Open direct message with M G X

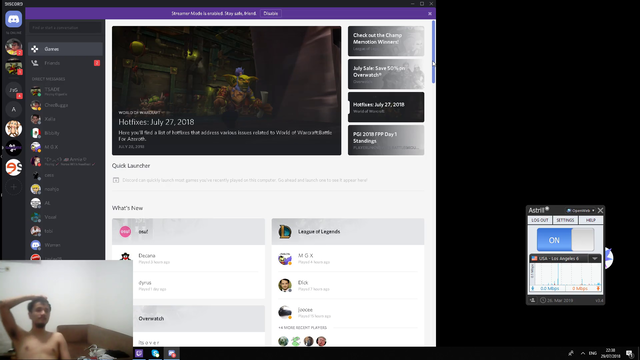pos(65,147)
